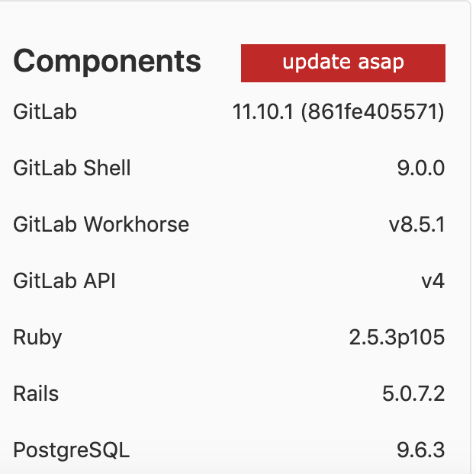Click the word update in the red badge
The width and height of the screenshot is (476, 474).
[x=317, y=63]
